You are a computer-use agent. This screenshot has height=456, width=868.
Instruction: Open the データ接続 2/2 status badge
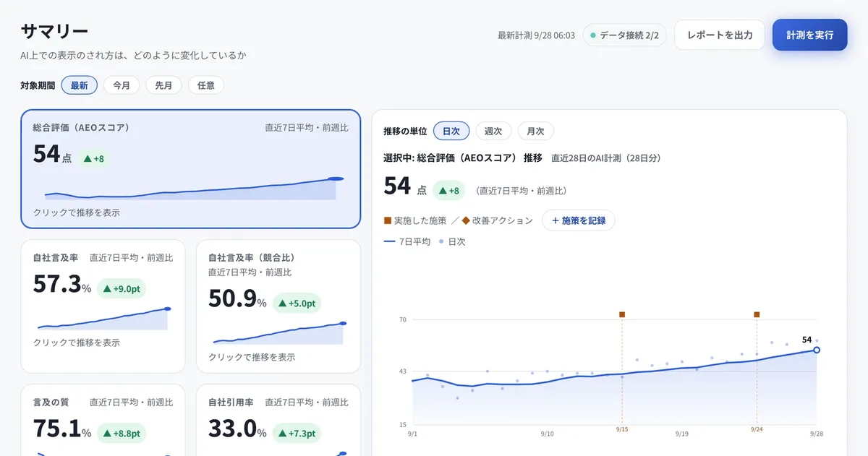click(624, 35)
